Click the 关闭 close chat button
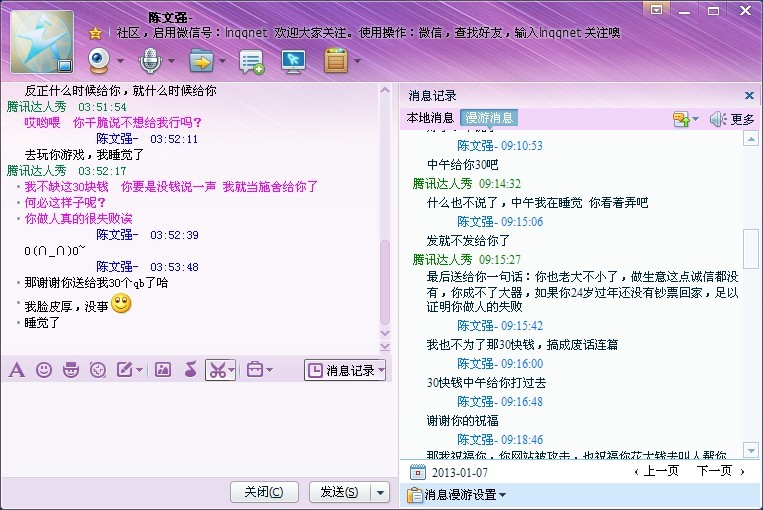Viewport: 763px width, 510px height. (x=264, y=492)
